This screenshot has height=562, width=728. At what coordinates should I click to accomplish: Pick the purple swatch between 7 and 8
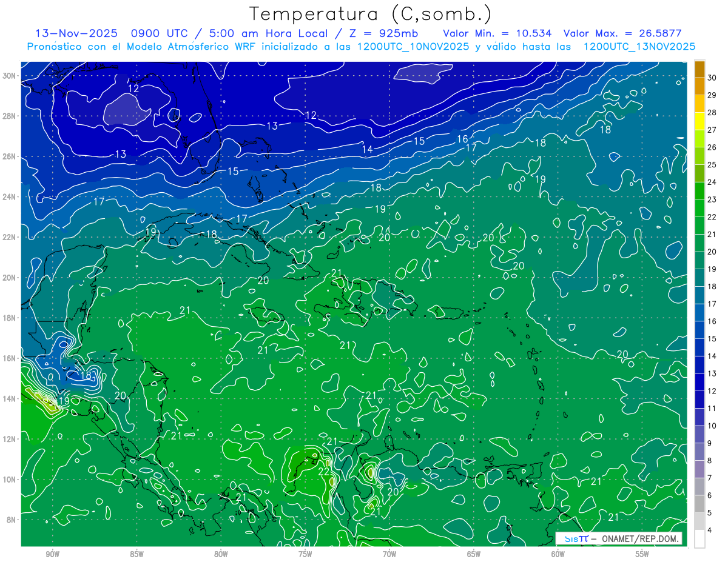(700, 469)
